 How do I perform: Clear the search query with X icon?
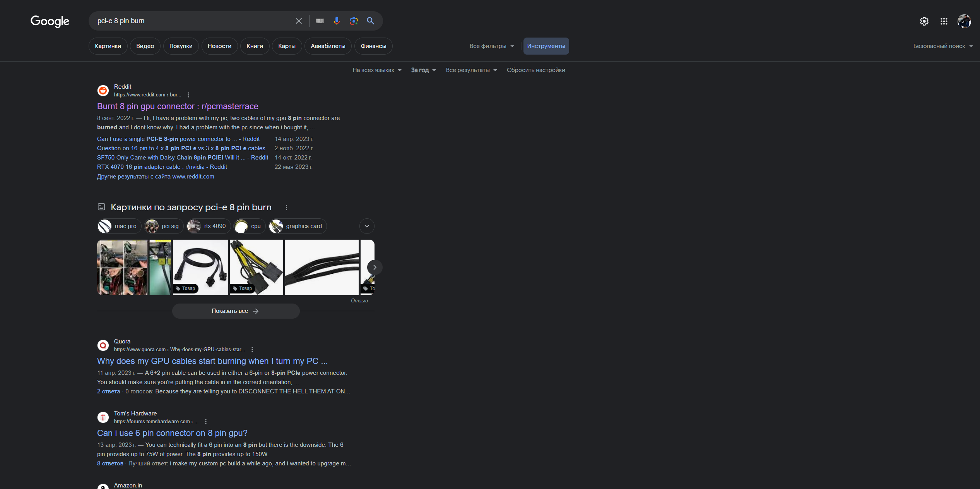[x=299, y=21]
